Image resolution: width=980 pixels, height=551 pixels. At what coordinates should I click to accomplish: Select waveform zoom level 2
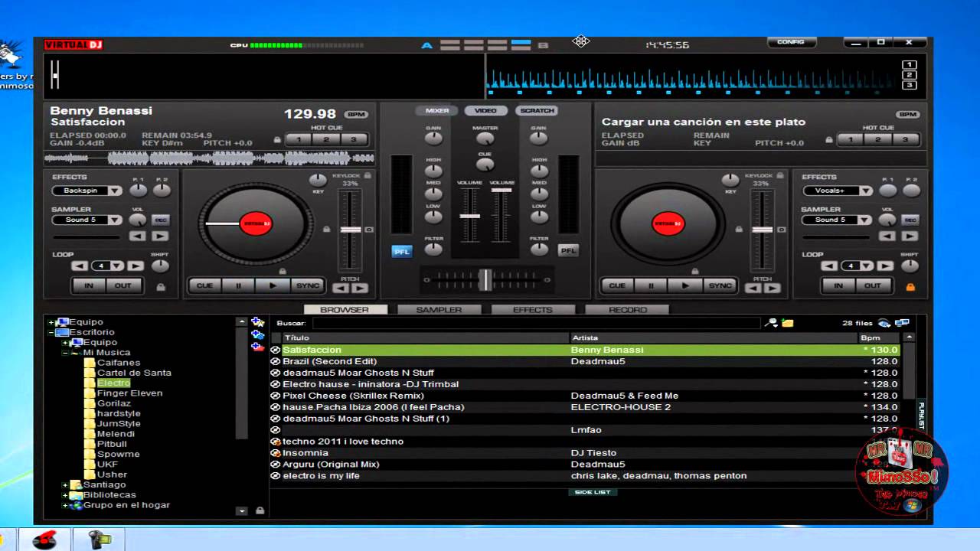click(909, 75)
